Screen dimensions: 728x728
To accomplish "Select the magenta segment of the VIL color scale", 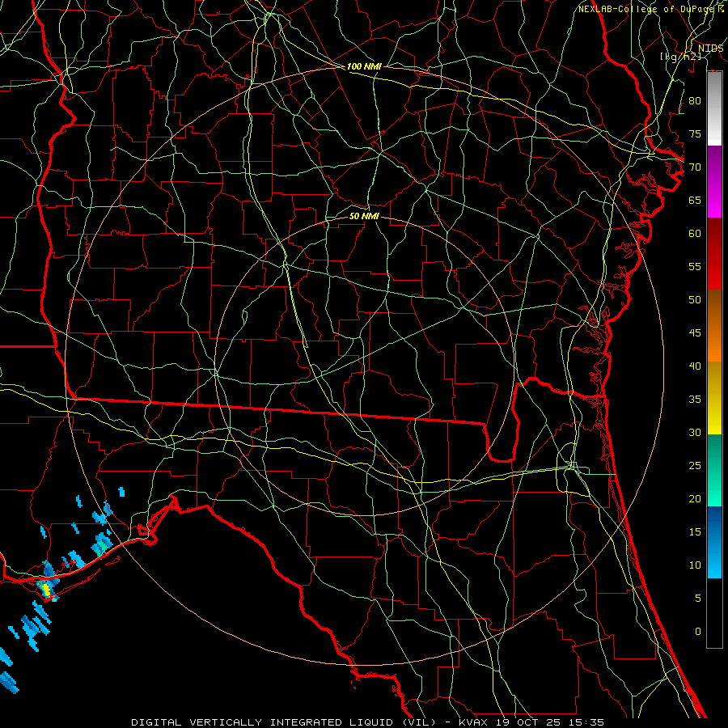I will pyautogui.click(x=714, y=181).
